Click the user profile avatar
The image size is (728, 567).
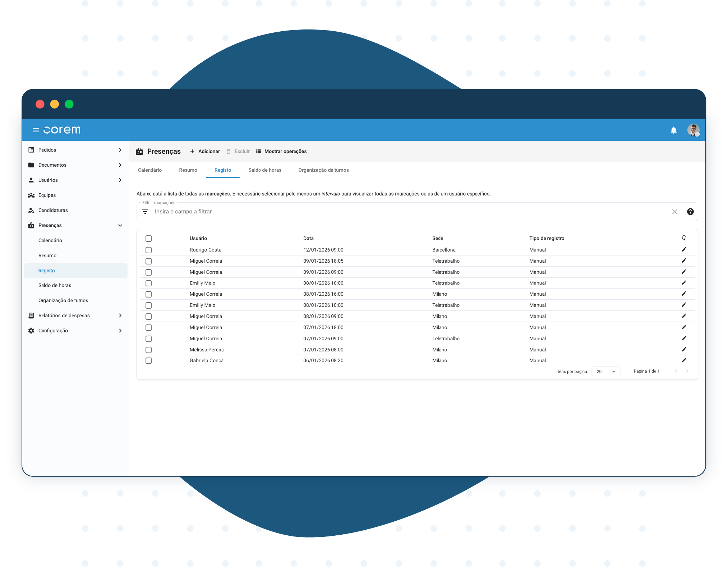click(693, 130)
